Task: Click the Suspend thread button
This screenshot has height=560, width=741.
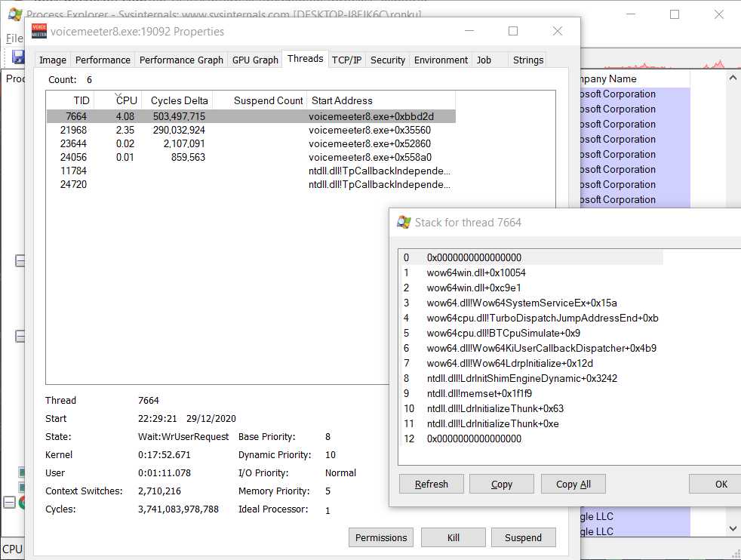Action: coord(523,537)
